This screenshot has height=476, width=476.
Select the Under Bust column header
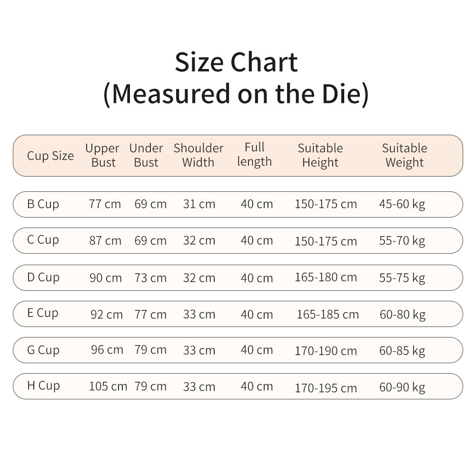pos(146,155)
